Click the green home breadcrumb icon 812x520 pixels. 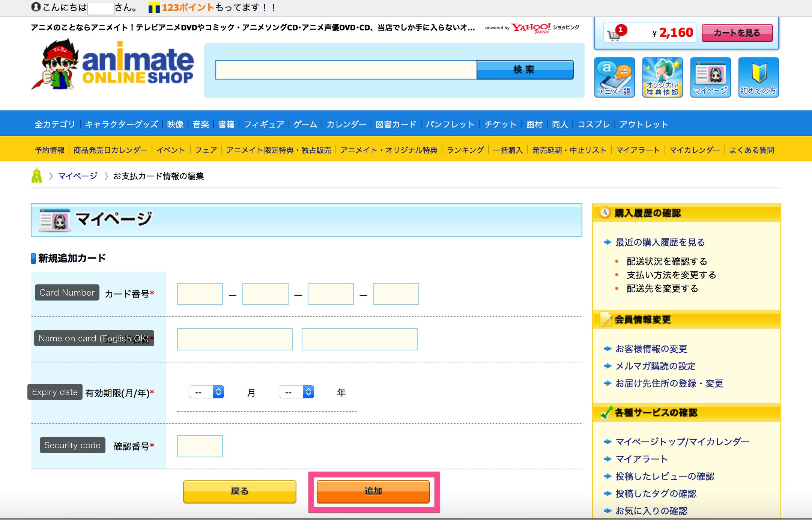pos(37,176)
